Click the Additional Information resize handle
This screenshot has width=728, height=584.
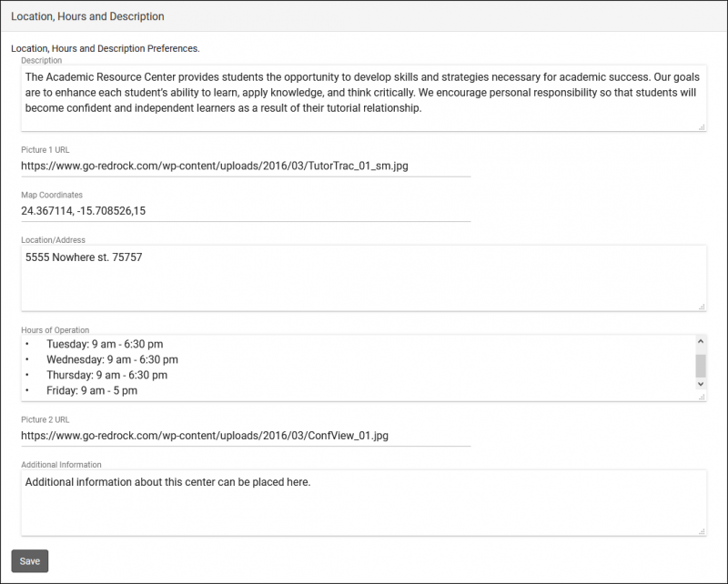point(702,531)
